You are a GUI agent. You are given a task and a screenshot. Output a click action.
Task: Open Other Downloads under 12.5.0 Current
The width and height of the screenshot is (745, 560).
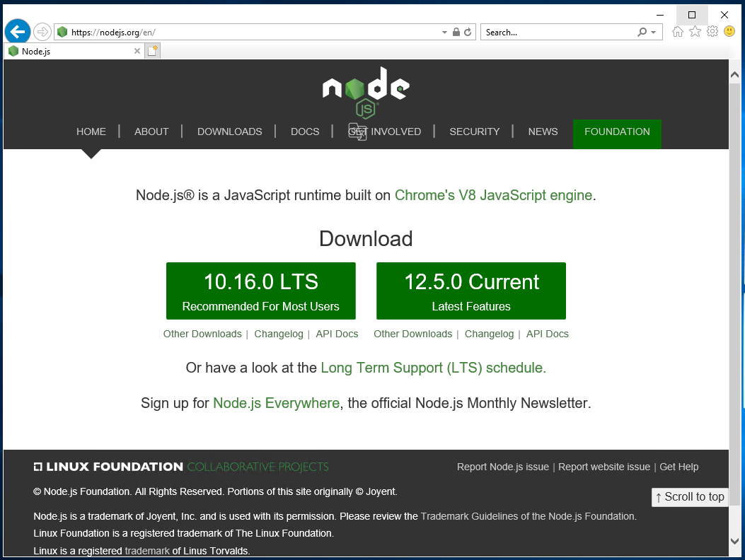[x=413, y=334]
